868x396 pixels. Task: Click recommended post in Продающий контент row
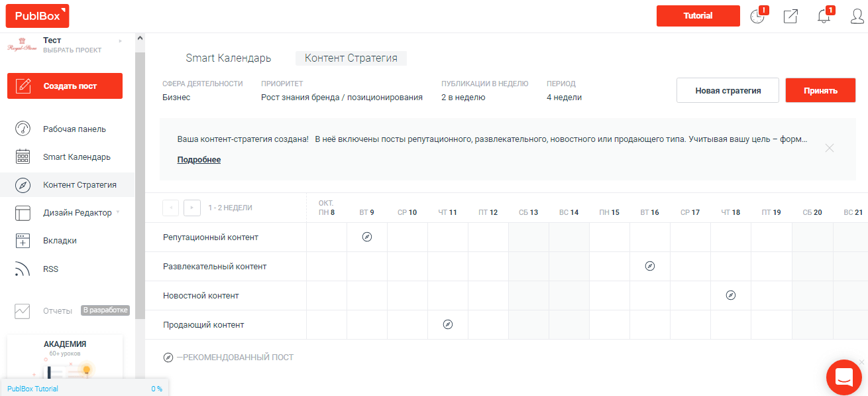[448, 324]
